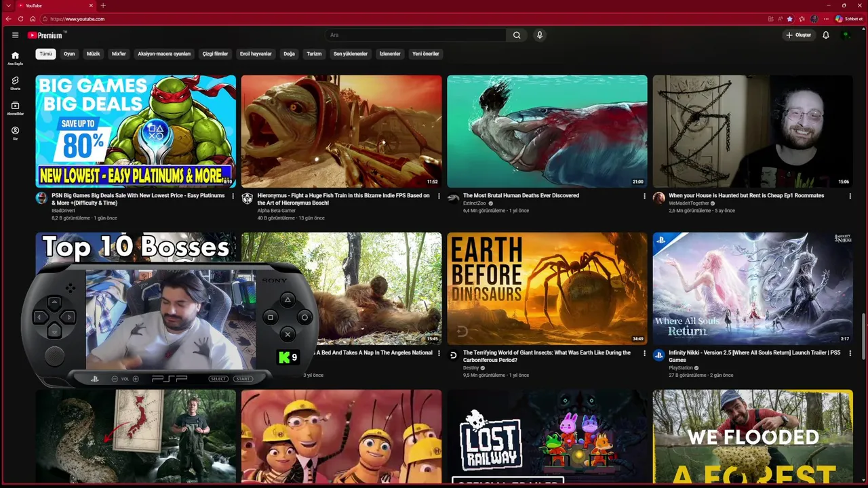
Task: Select the Aksiyon-macera oyunları chip
Action: (164, 54)
